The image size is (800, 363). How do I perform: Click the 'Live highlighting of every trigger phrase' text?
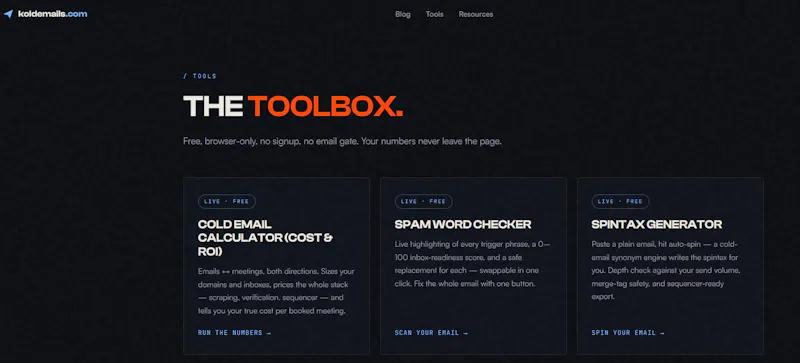[472, 264]
